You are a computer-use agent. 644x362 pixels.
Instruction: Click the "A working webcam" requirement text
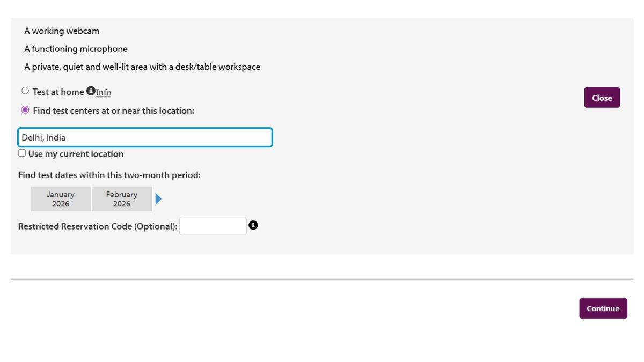click(x=62, y=31)
